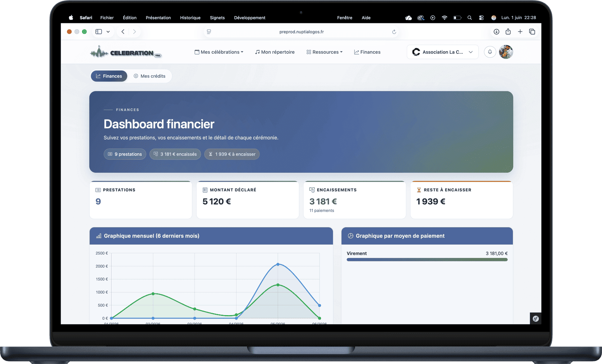Open the Apple menu

[x=71, y=18]
